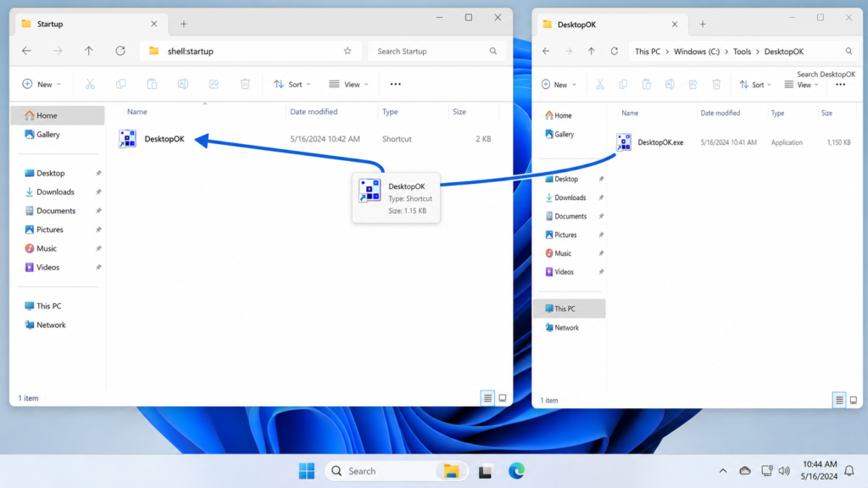Switch Startup window to details view

[487, 398]
